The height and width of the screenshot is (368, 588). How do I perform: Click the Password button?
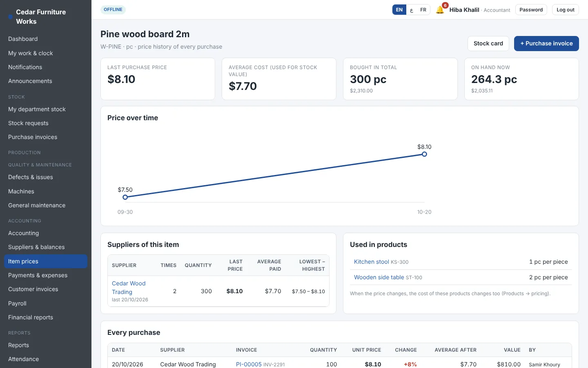(x=531, y=10)
